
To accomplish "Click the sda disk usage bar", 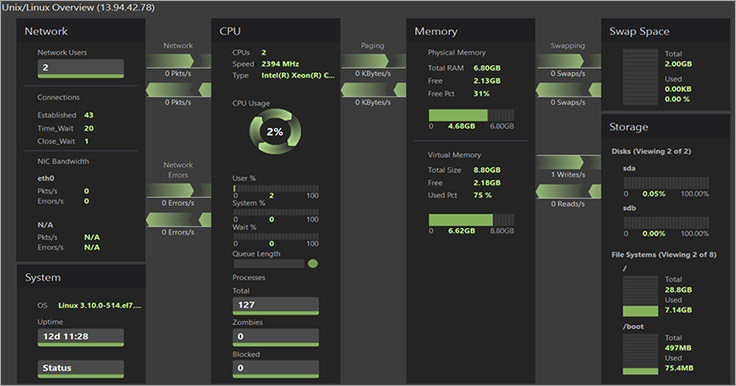I will pyautogui.click(x=667, y=183).
